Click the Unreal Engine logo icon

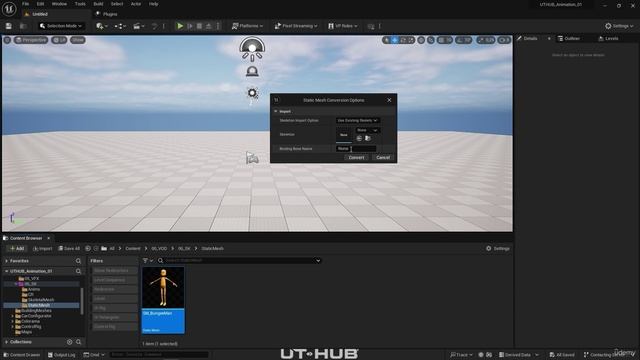coord(9,9)
